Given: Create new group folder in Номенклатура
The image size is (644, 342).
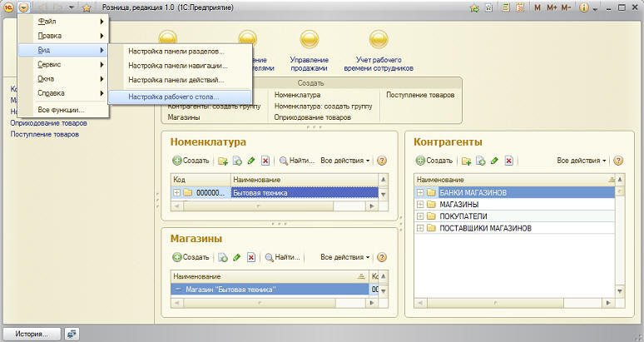Looking at the screenshot, I should coord(223,161).
